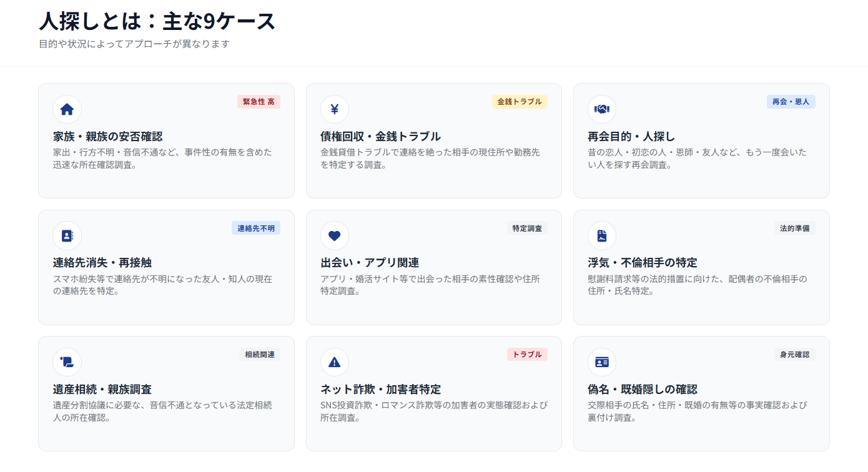Viewport: 868px width, 472px height.
Task: Click the 再会・恩人 blue badge
Action: (x=791, y=102)
